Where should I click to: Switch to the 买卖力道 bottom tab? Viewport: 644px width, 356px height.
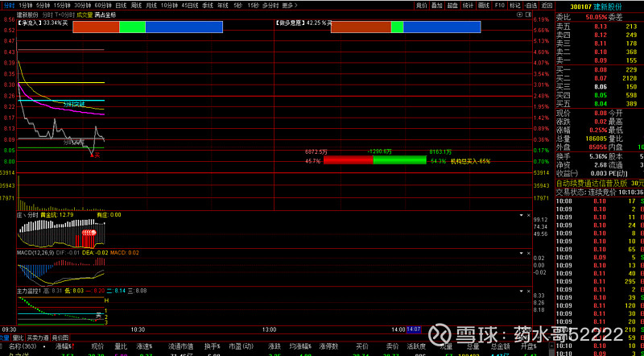pos(38,337)
